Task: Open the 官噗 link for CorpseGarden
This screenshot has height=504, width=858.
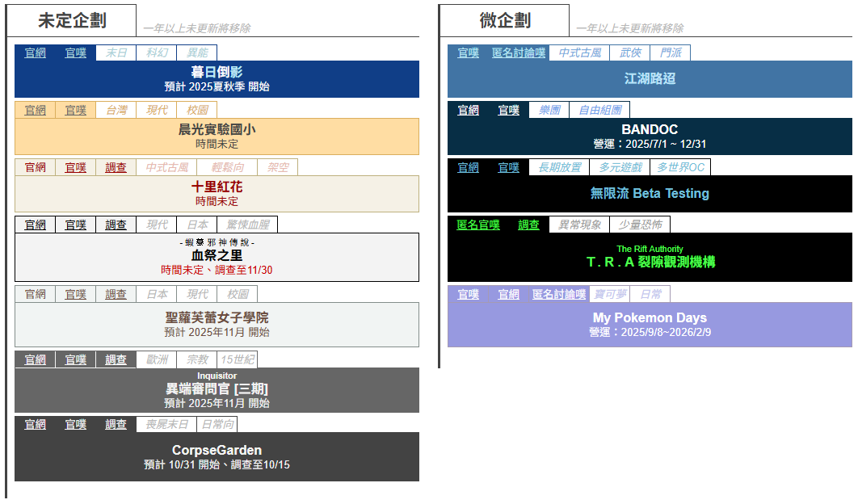Action: tap(75, 424)
